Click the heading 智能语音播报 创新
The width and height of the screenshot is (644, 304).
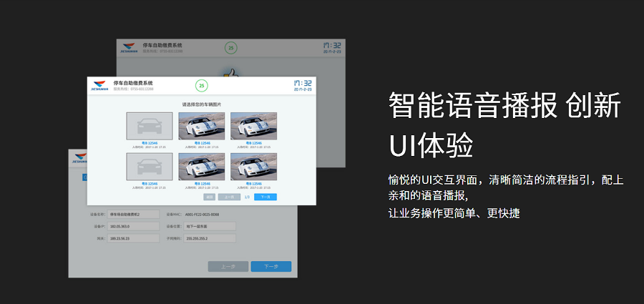point(504,106)
